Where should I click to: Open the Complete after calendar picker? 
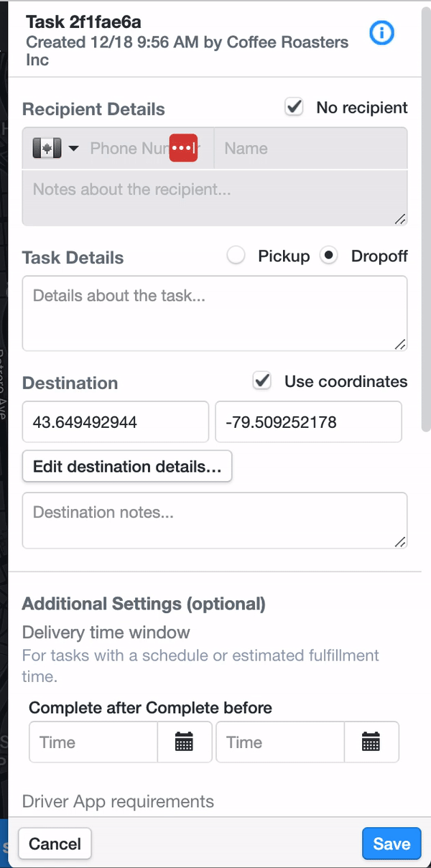point(185,742)
